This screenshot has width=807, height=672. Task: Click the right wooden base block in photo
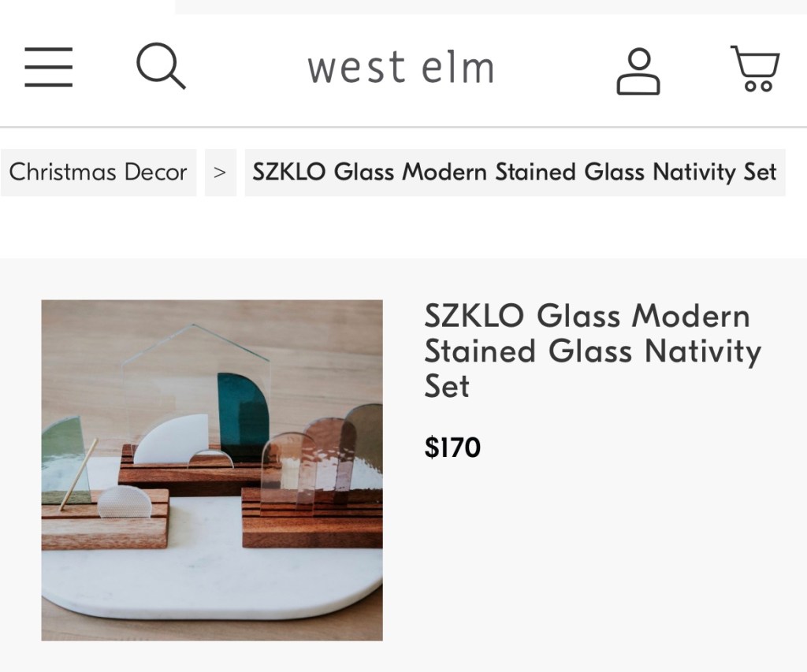[x=311, y=529]
